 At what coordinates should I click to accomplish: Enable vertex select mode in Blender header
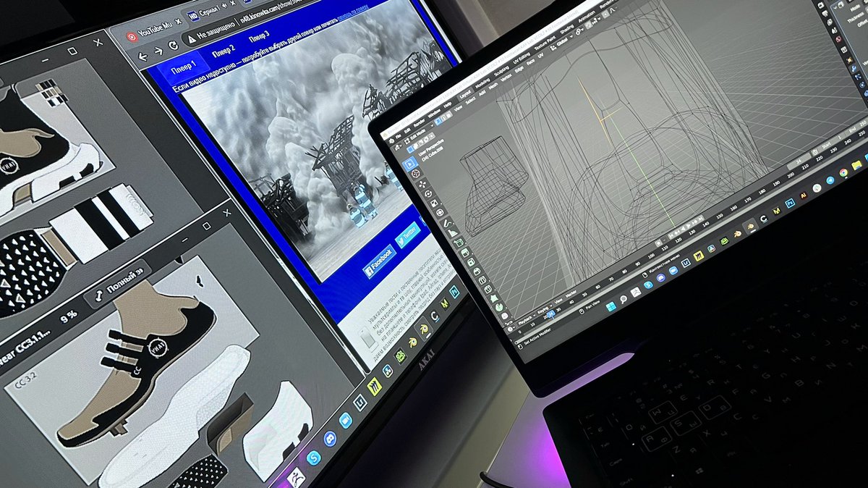click(x=438, y=122)
